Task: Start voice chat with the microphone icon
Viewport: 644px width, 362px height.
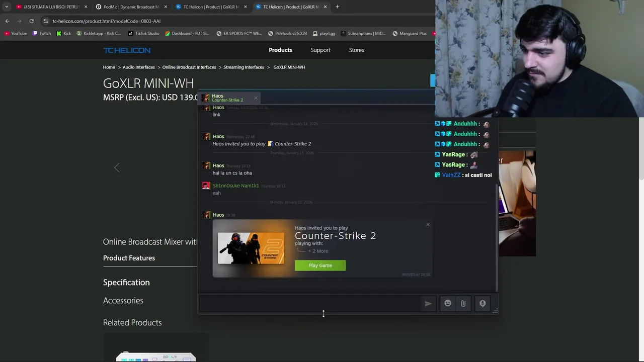Action: coord(482,303)
